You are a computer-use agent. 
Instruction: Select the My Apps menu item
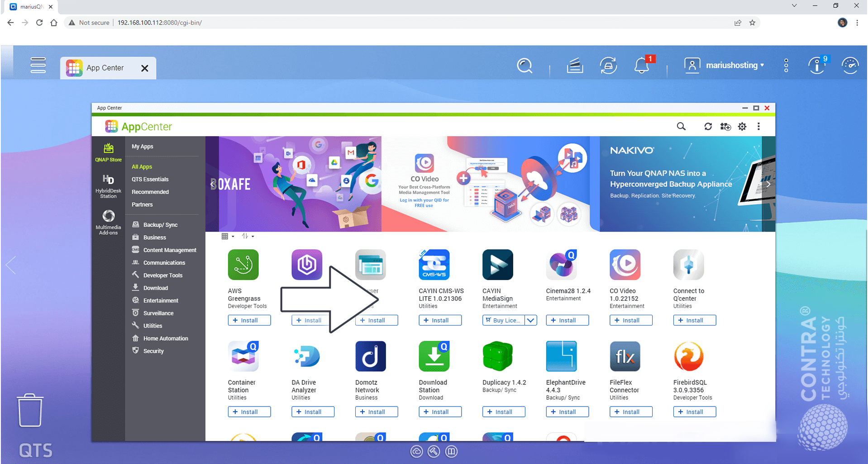pyautogui.click(x=142, y=147)
